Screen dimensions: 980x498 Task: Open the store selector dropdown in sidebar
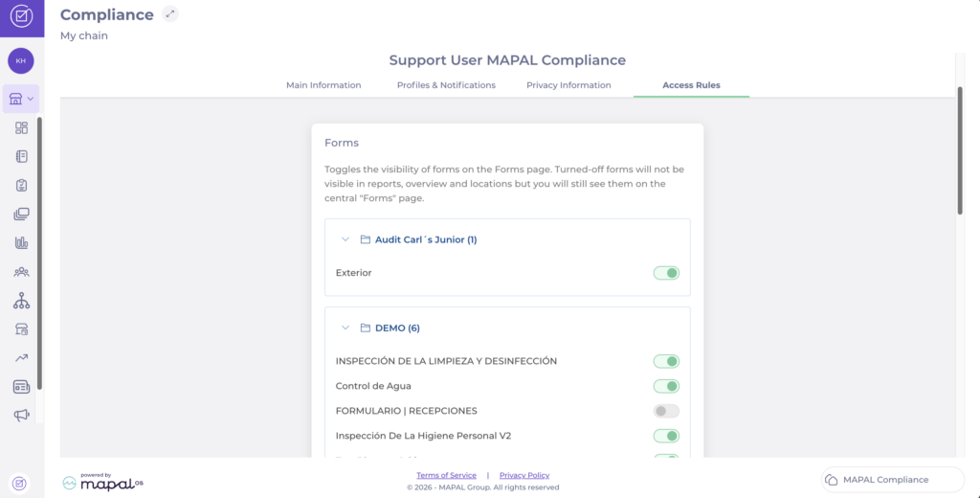21,99
